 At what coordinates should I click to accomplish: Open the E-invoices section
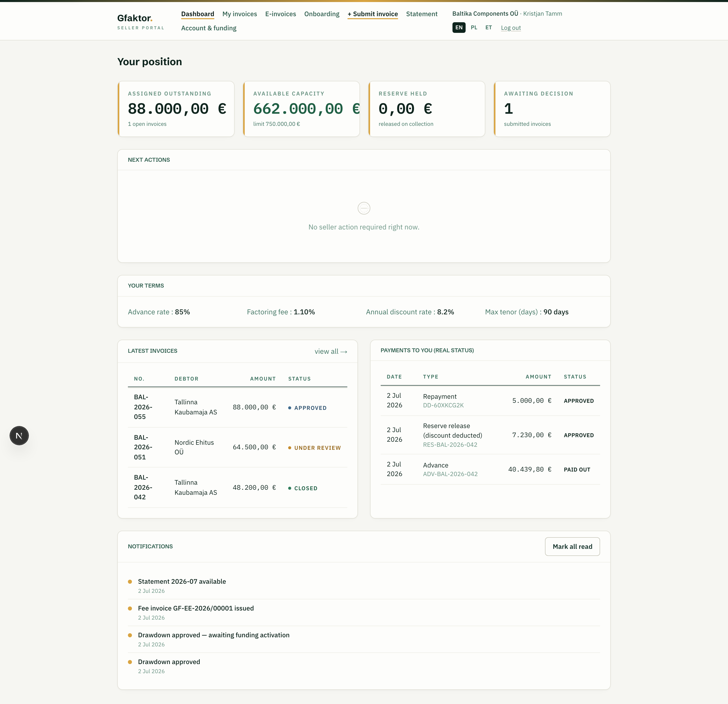pyautogui.click(x=280, y=14)
